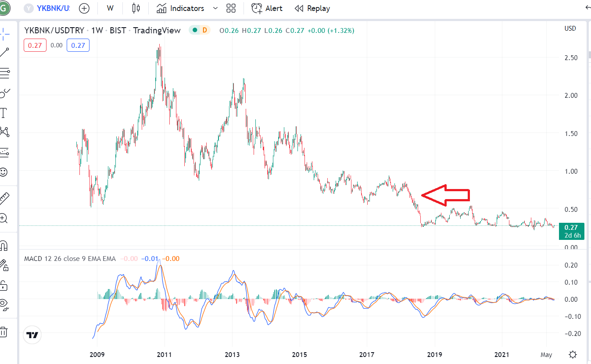Select the text annotation tool

point(4,113)
